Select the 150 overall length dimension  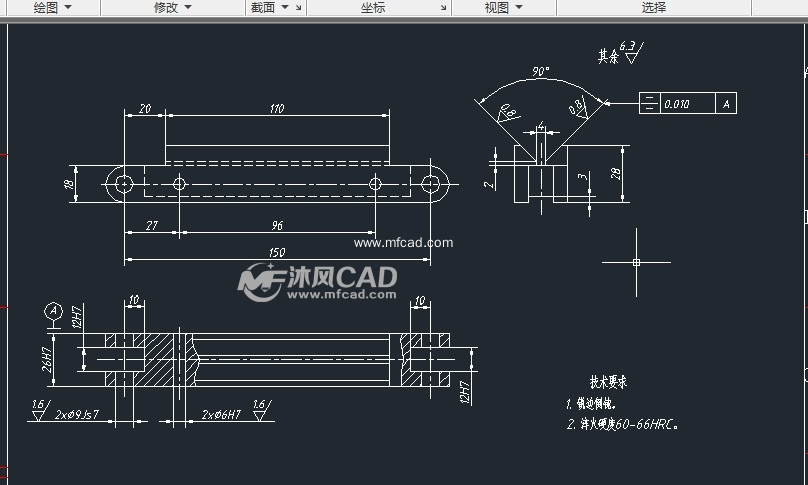coord(277,253)
